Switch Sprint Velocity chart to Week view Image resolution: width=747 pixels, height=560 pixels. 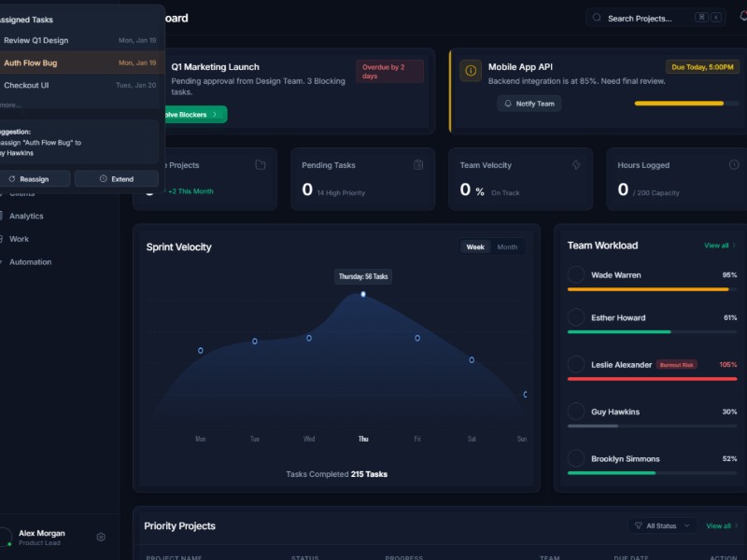(475, 247)
